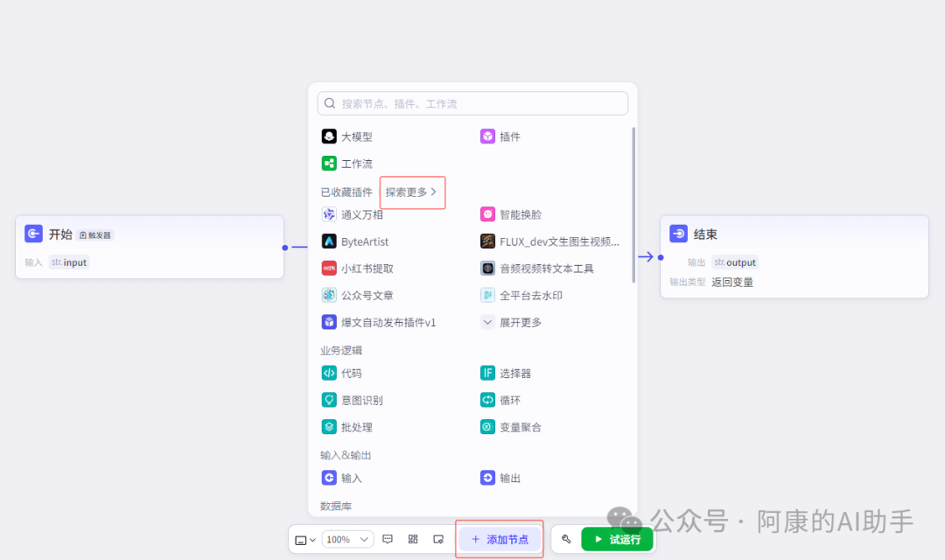Image resolution: width=945 pixels, height=560 pixels.
Task: Choose 爆文自动发布插件v1 plugin
Action: click(379, 323)
